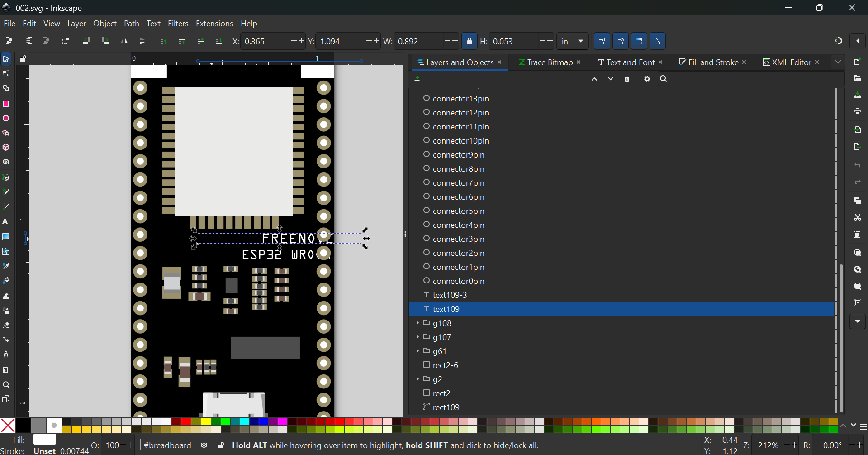This screenshot has height=455, width=868.
Task: Select the Tweak tool
Action: coord(6,297)
